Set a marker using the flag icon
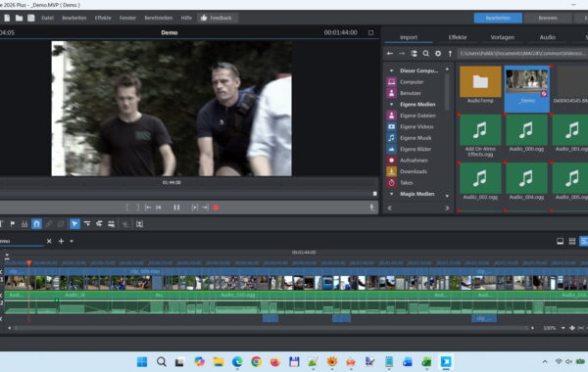Screen dimensions: 588x372 pyautogui.click(x=13, y=224)
